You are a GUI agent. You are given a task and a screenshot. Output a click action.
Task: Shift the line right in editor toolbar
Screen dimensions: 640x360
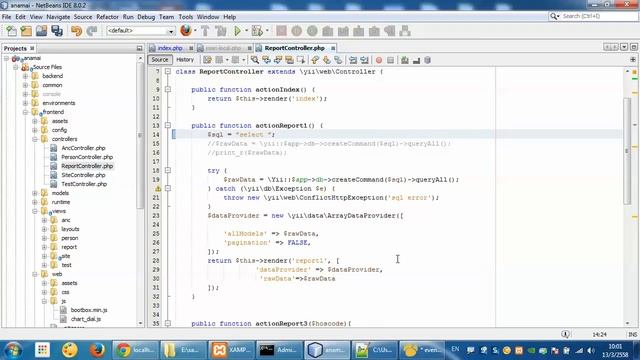pyautogui.click(x=364, y=60)
